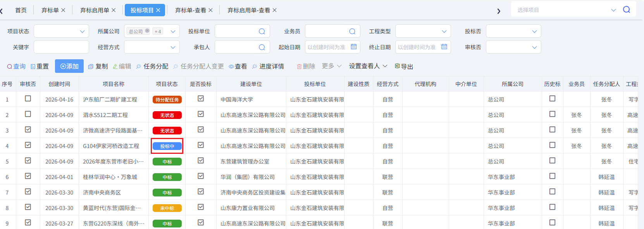The width and height of the screenshot is (644, 229).
Task: Click 东营G220东深线（南外… project name
Action: [114, 224]
